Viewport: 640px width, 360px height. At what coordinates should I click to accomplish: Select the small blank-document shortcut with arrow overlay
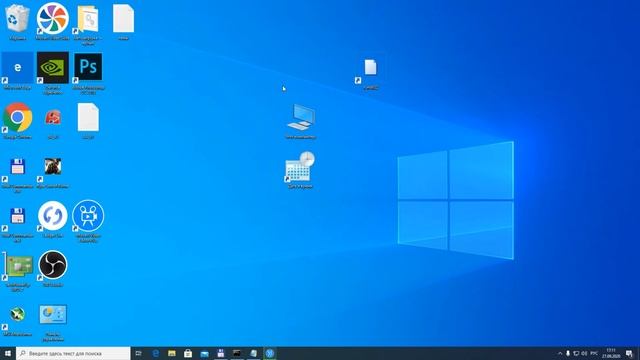pos(370,68)
